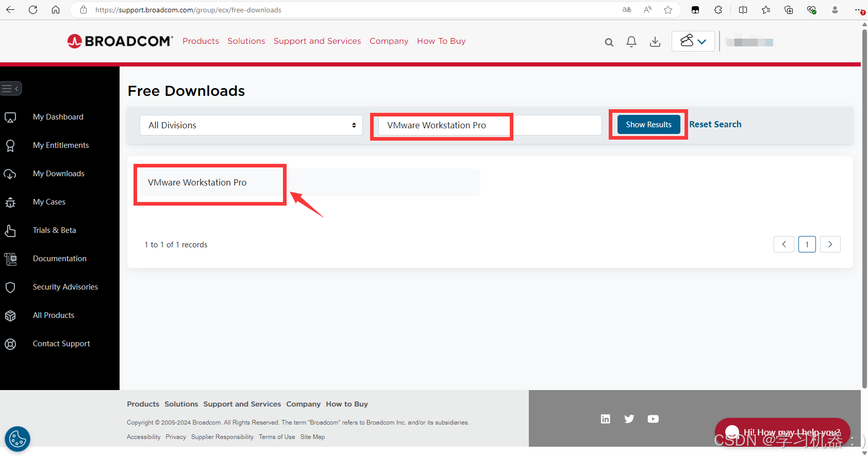Click How to Buy in footer
This screenshot has height=456, width=868.
click(347, 404)
